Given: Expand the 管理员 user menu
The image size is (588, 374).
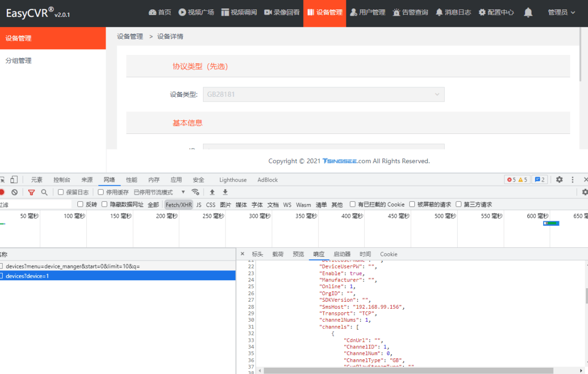Looking at the screenshot, I should click(561, 13).
